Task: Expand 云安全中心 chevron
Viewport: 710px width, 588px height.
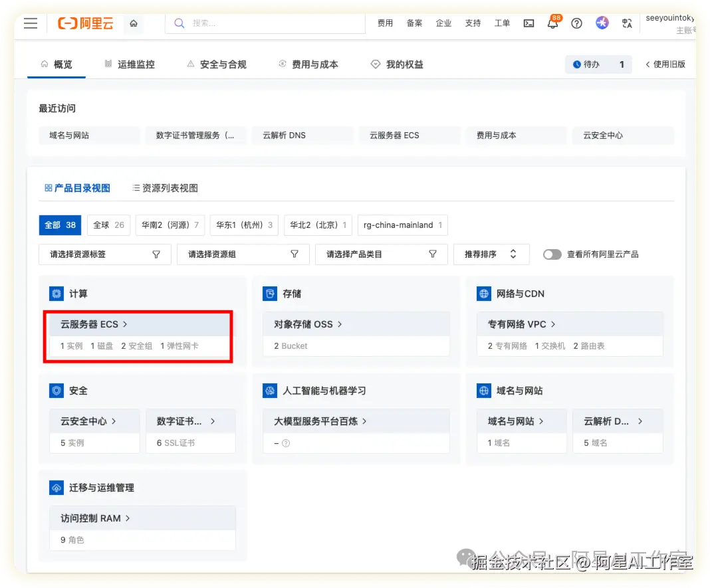Action: pyautogui.click(x=114, y=421)
